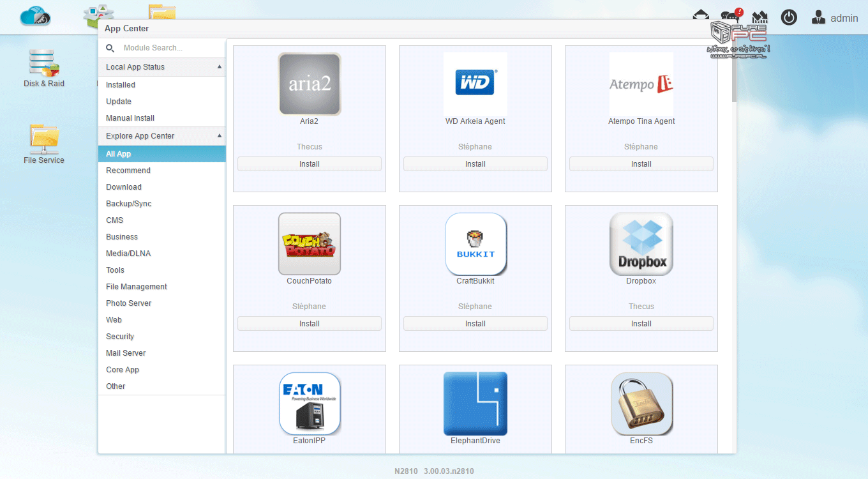
Task: Click the Dropbox app icon
Action: (641, 244)
